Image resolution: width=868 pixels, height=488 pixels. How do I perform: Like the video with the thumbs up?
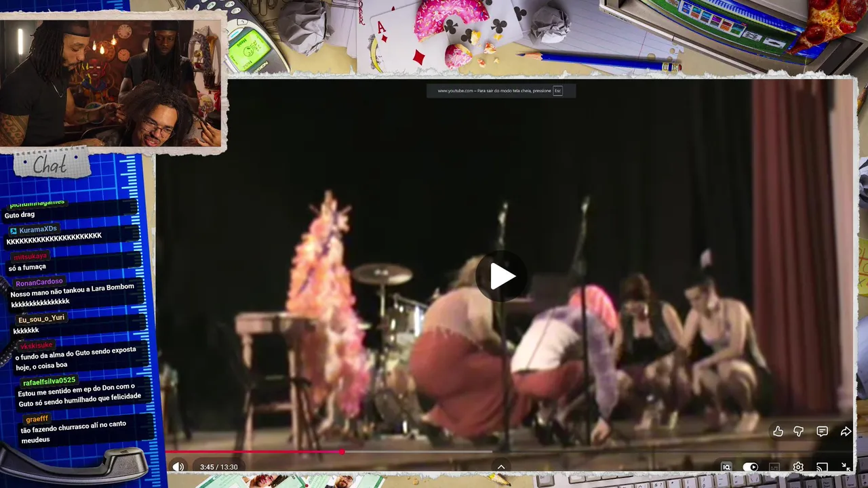778,432
